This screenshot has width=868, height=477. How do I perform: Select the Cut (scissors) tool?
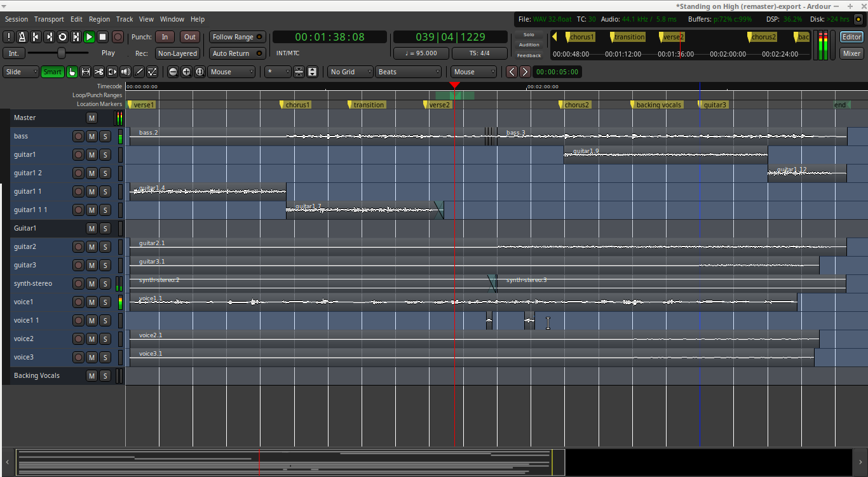(98, 72)
